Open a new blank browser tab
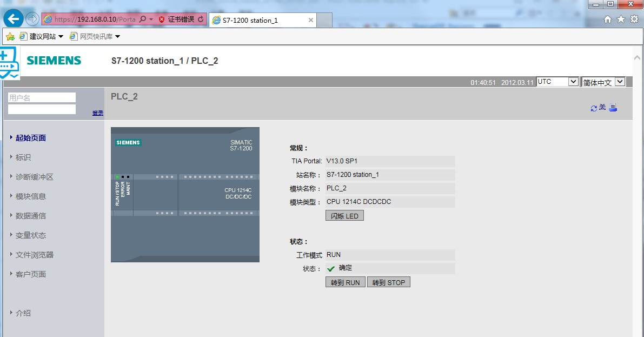644x337 pixels. [x=324, y=20]
